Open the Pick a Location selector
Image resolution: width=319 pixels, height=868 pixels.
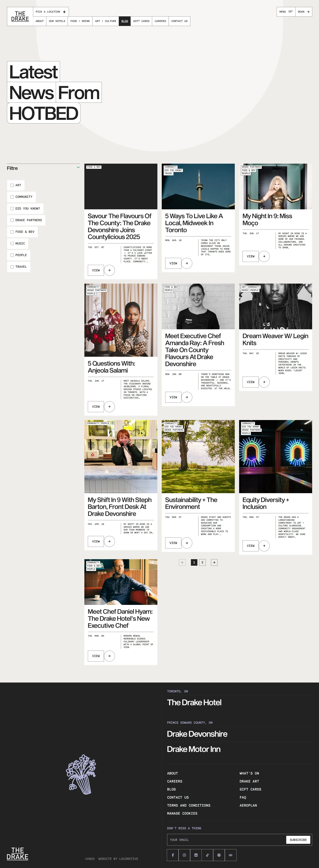tap(51, 12)
